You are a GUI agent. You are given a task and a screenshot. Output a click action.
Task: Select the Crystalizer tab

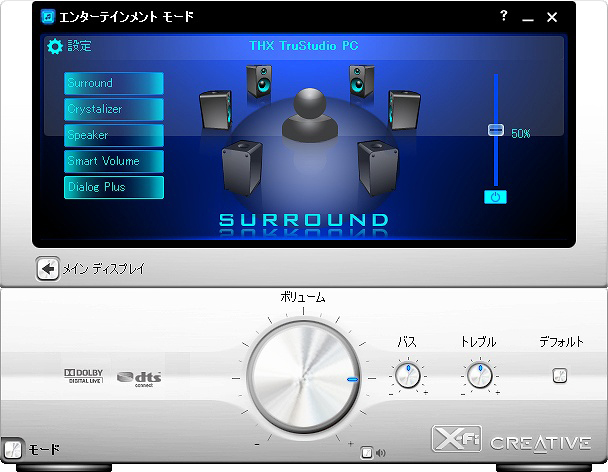pyautogui.click(x=114, y=109)
